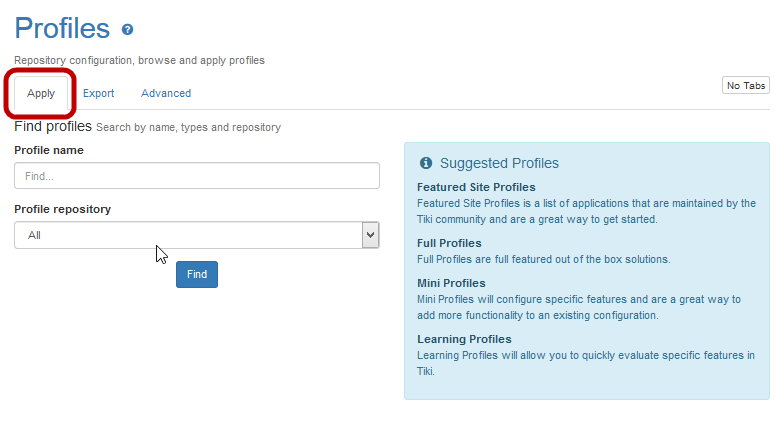Click the Profiles page heading
779x448 pixels.
tap(62, 28)
